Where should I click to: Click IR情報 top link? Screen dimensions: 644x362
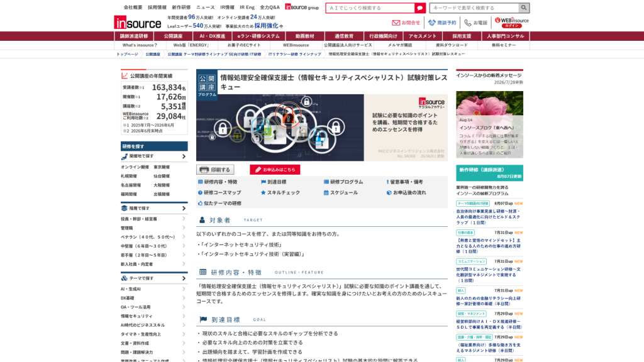click(x=227, y=8)
